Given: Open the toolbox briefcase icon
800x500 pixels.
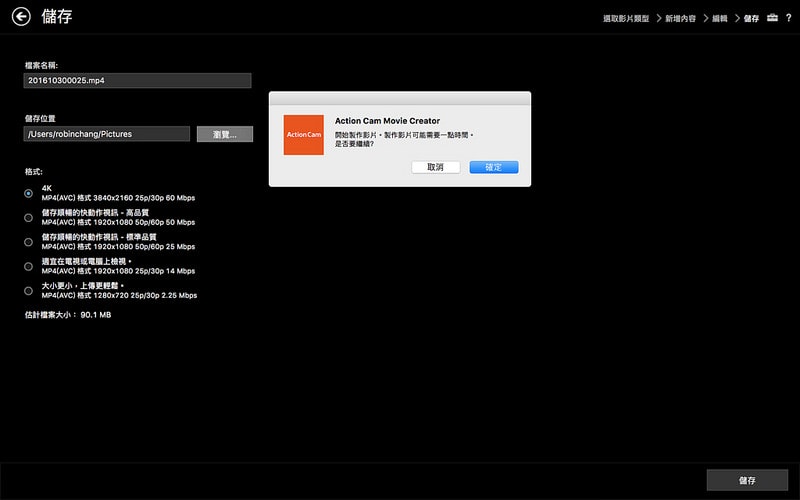Looking at the screenshot, I should point(772,18).
